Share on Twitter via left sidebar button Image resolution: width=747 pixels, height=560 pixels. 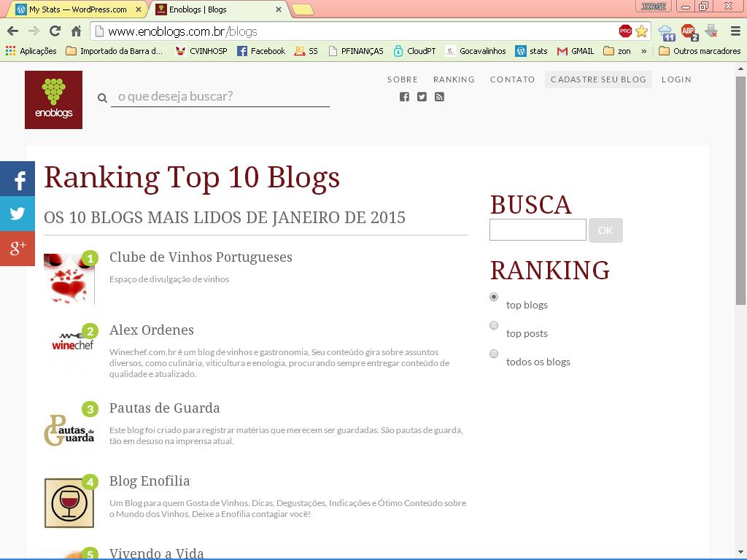pyautogui.click(x=18, y=214)
